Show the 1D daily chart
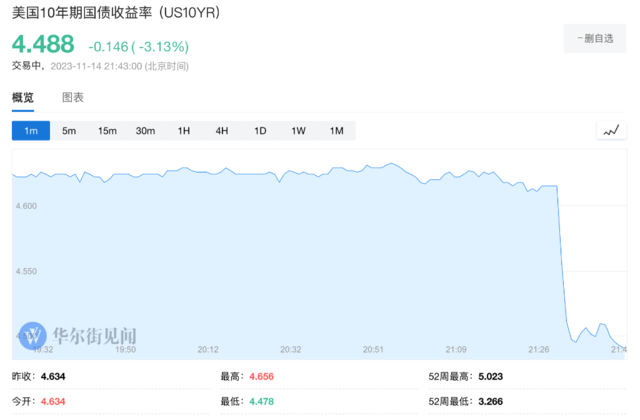The image size is (640, 420). point(260,131)
